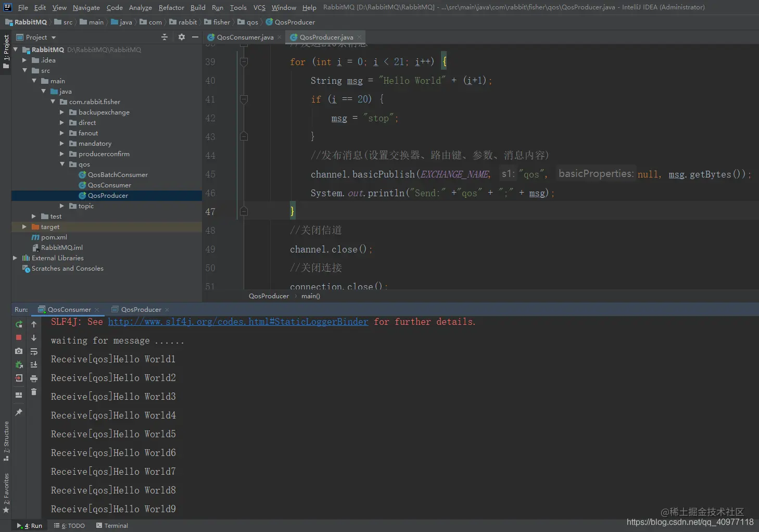Toggle scroll to end of console

pos(34,365)
